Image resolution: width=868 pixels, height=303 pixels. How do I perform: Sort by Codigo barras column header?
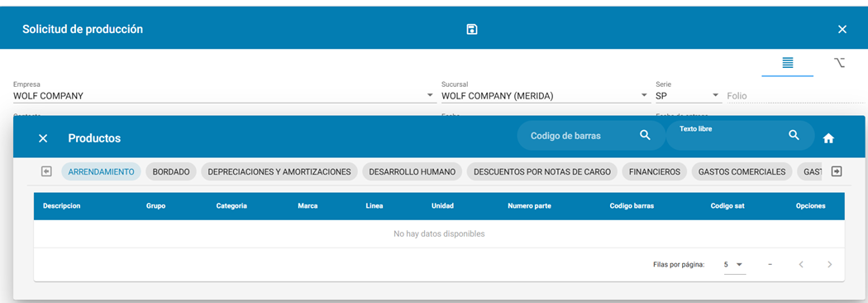coord(632,205)
